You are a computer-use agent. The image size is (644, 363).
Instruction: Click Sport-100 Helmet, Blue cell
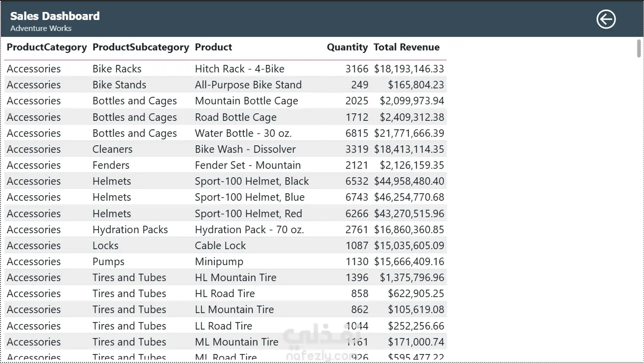coord(249,197)
